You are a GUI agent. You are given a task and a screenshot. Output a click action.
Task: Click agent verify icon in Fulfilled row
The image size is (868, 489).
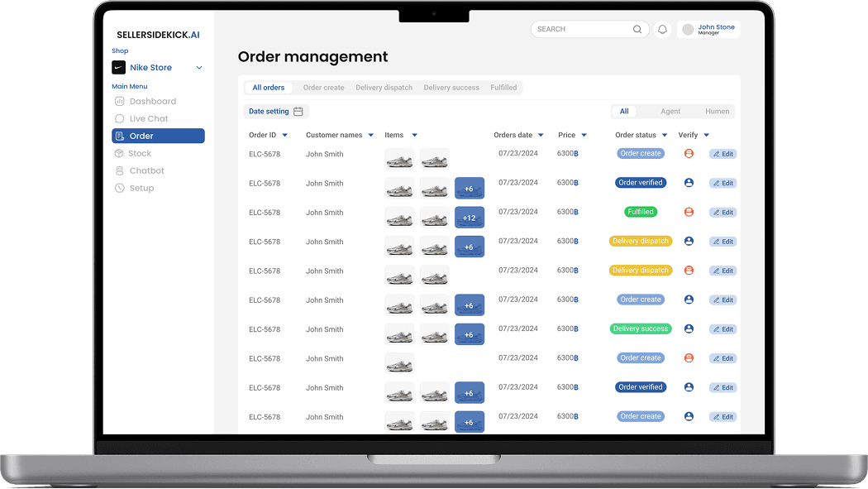pyautogui.click(x=689, y=212)
